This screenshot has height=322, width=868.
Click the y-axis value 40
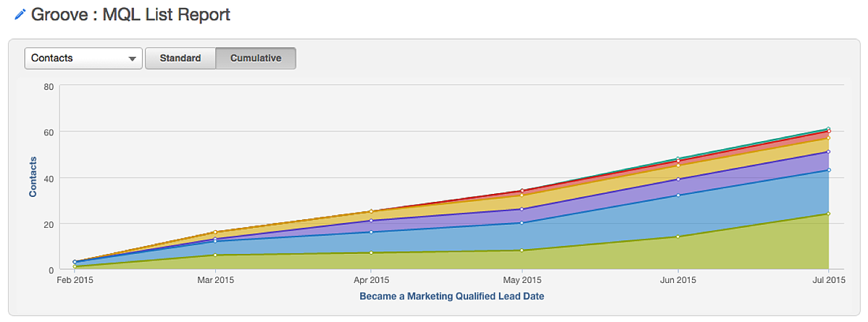[48, 177]
